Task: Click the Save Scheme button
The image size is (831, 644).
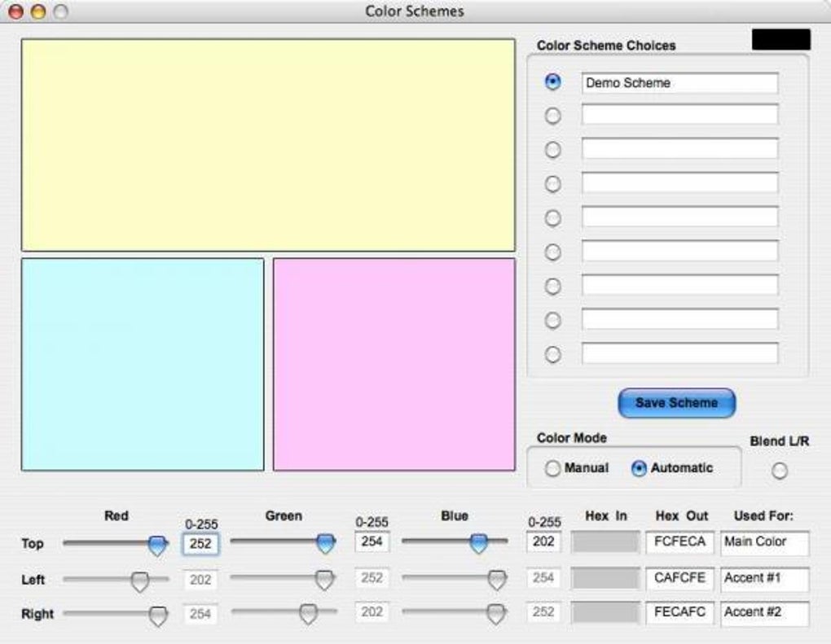Action: point(676,403)
